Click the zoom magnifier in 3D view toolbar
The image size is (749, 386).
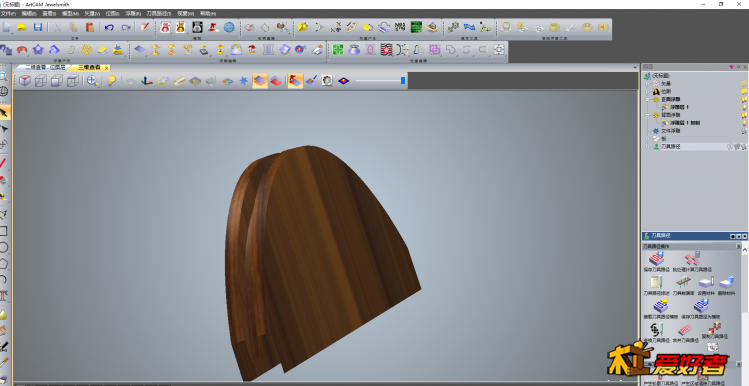pos(93,81)
